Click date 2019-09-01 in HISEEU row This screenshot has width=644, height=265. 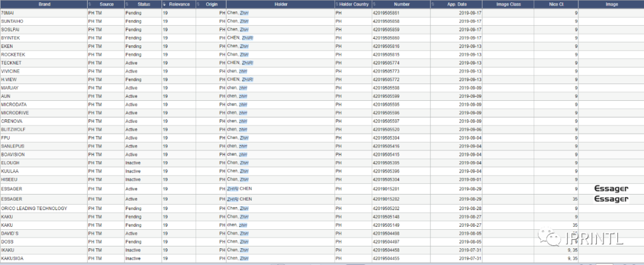coord(471,180)
